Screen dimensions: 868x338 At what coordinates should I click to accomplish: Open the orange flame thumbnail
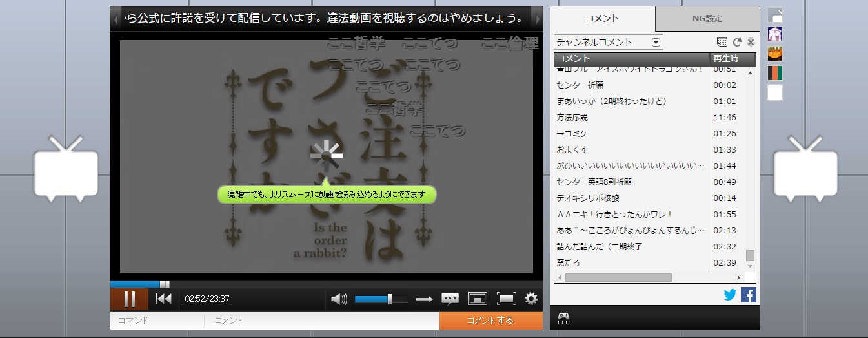pyautogui.click(x=775, y=54)
